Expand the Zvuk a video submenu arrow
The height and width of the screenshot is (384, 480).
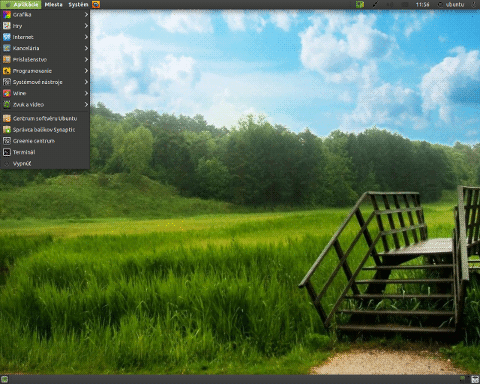pyautogui.click(x=86, y=105)
